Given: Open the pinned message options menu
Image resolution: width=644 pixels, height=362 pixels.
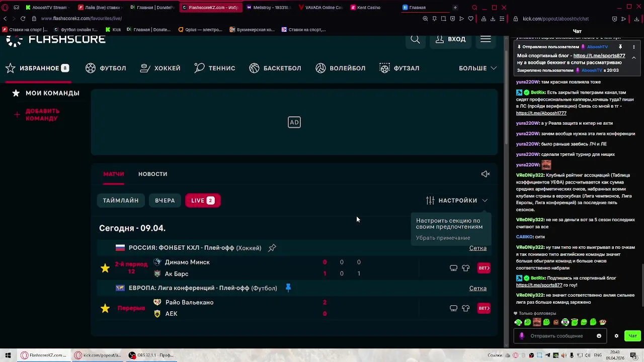Looking at the screenshot, I should (633, 47).
